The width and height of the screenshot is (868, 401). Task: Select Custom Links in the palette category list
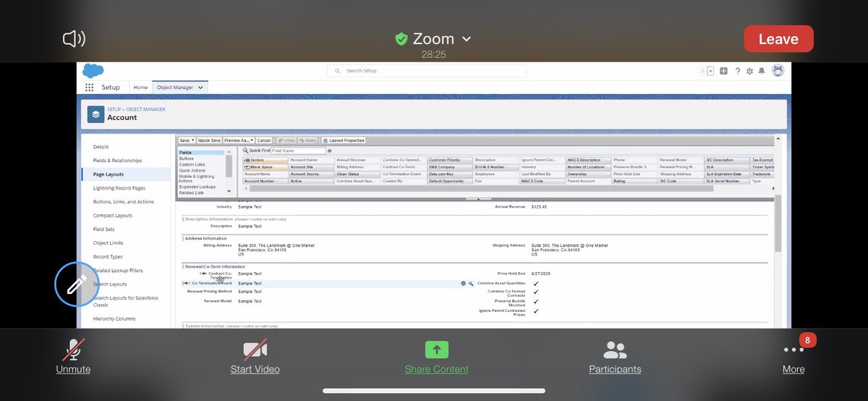click(x=192, y=164)
